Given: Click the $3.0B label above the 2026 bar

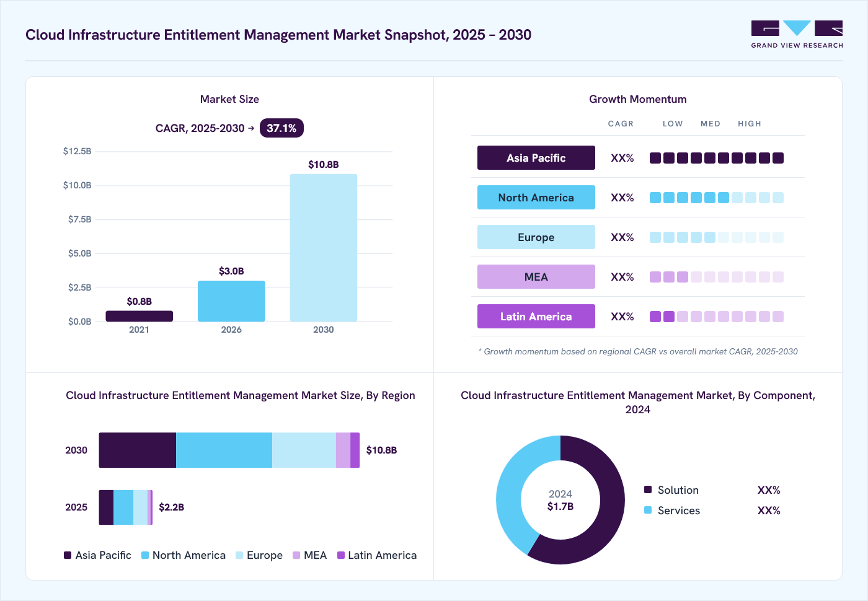Looking at the screenshot, I should click(231, 271).
